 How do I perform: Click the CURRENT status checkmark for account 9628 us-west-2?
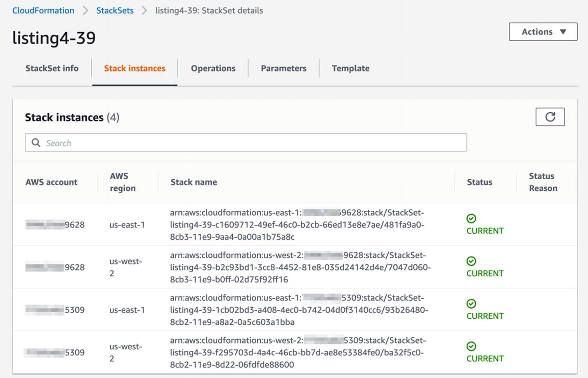pos(471,261)
